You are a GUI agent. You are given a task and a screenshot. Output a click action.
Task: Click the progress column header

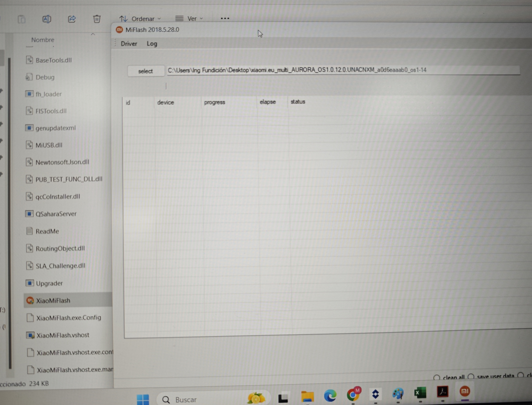coord(214,102)
